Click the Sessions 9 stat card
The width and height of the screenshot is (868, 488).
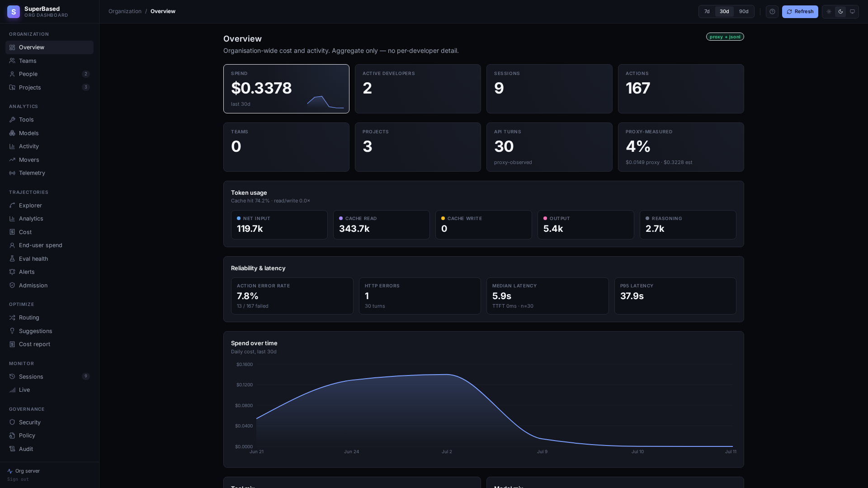click(x=549, y=89)
